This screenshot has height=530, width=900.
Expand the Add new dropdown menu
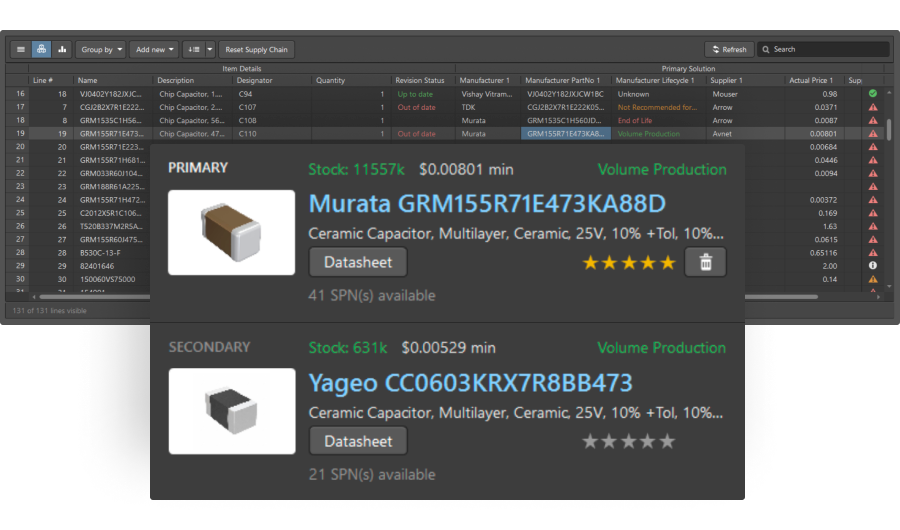(155, 49)
